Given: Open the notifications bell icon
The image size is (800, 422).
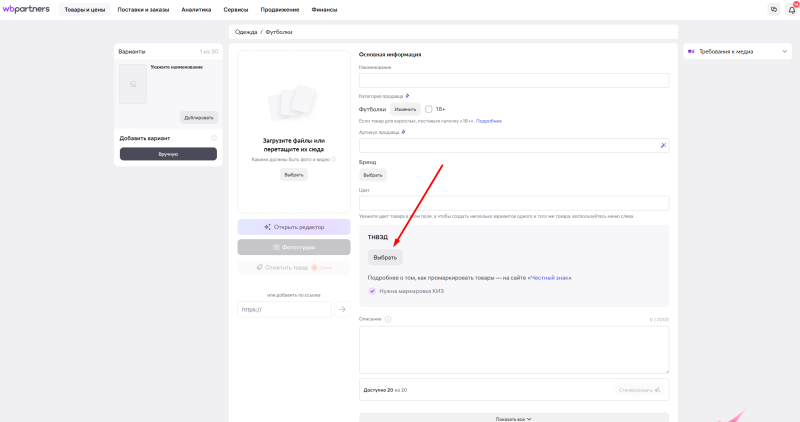Looking at the screenshot, I should point(791,9).
